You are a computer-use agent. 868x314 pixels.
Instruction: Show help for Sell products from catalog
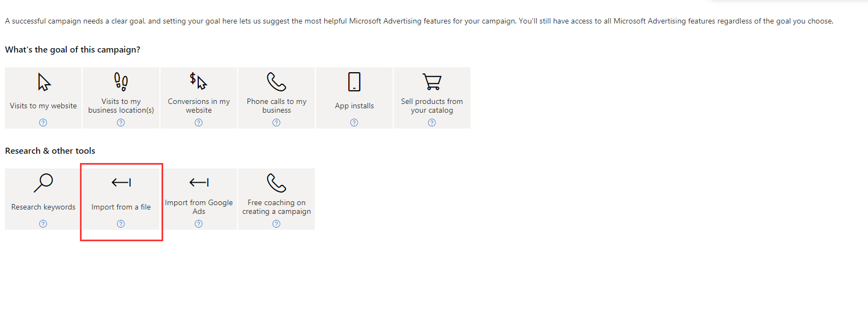[432, 123]
